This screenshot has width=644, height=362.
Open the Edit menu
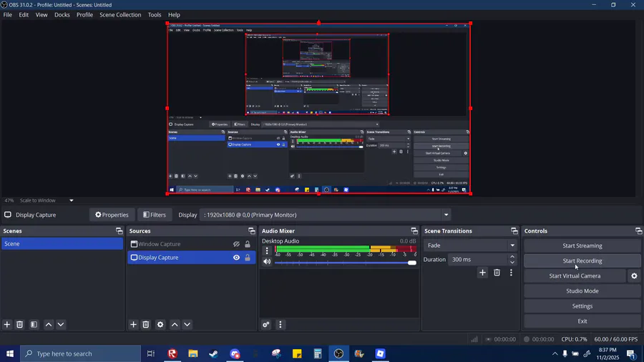click(24, 15)
